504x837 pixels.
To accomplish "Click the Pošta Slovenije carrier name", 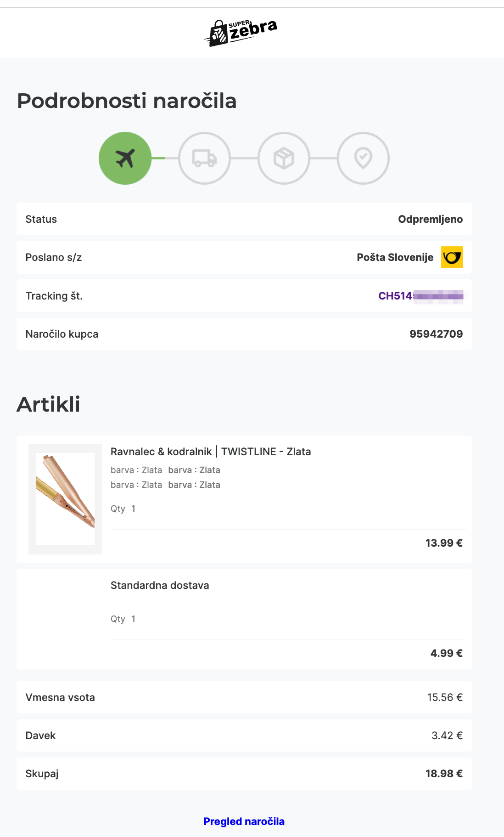I will (395, 257).
